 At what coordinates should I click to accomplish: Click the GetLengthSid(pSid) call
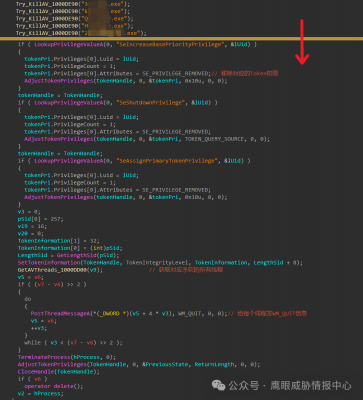(x=88, y=255)
